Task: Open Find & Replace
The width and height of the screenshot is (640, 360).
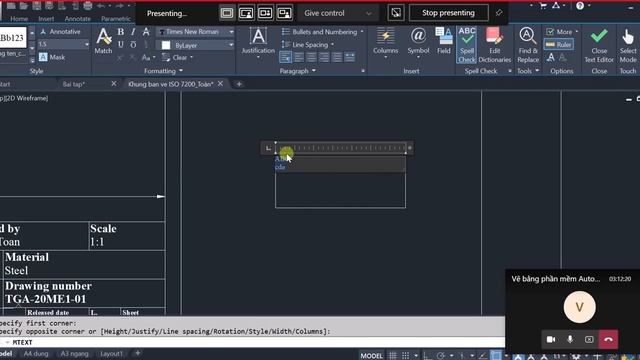Action: [528, 45]
